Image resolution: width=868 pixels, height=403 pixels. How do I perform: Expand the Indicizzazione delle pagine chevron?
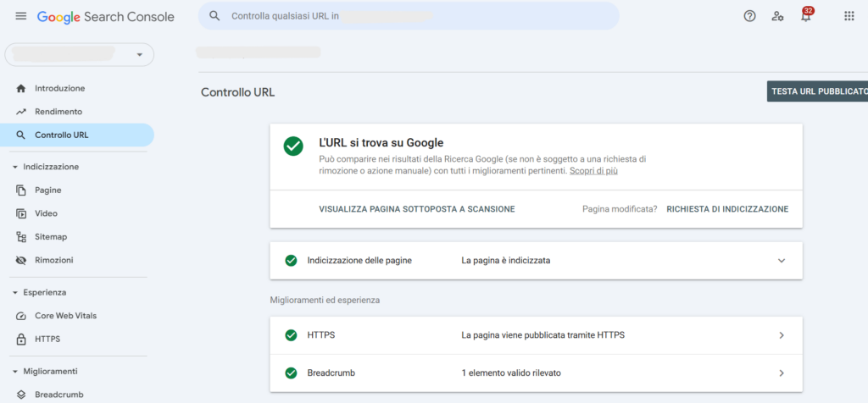coord(782,261)
